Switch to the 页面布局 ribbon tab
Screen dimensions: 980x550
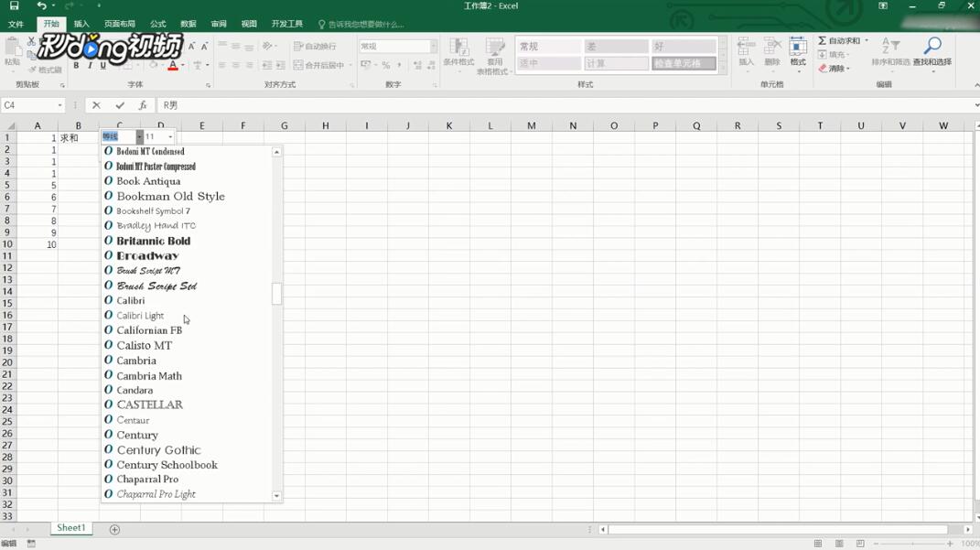119,24
